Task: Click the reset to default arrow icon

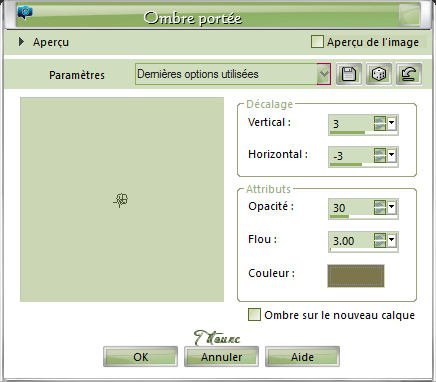Action: 409,74
